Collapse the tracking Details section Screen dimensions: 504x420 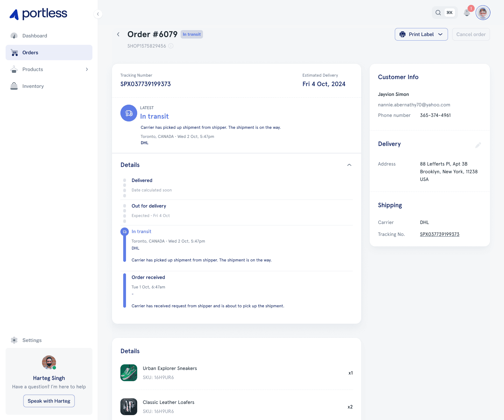(x=349, y=165)
